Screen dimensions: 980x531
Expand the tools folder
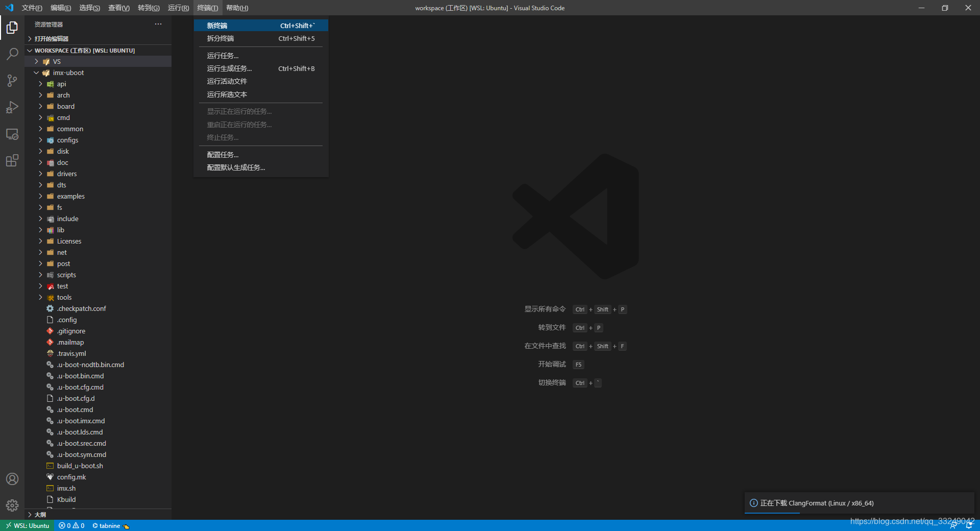point(98,297)
